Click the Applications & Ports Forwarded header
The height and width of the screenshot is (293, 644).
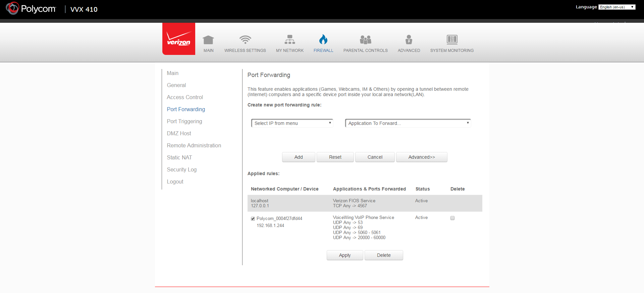pyautogui.click(x=370, y=189)
